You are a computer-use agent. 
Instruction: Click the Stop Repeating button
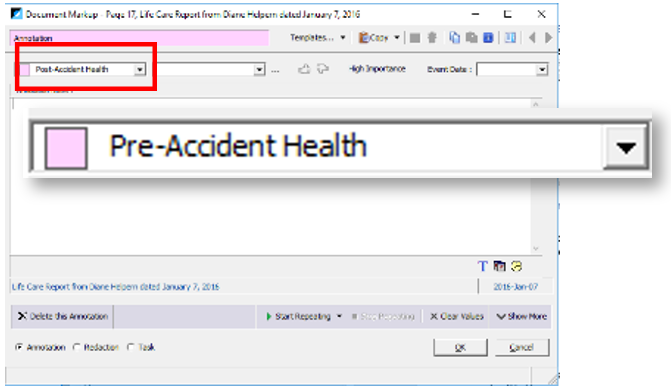[x=383, y=316]
